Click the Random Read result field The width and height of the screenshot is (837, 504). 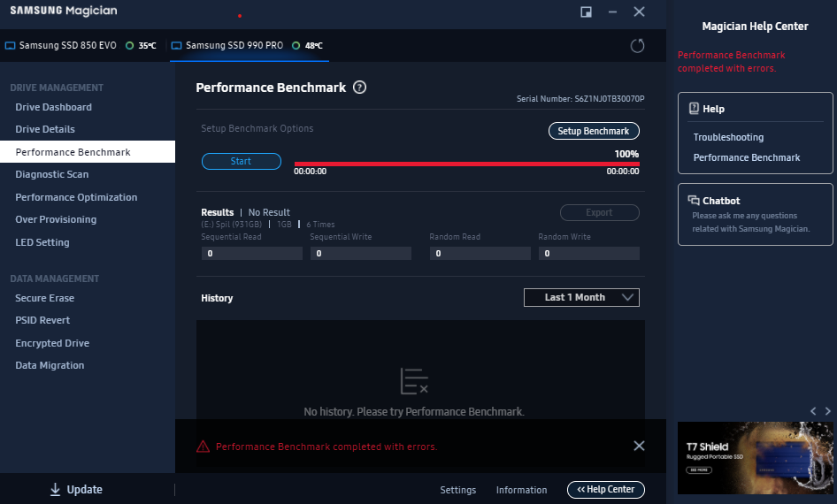[x=480, y=254]
